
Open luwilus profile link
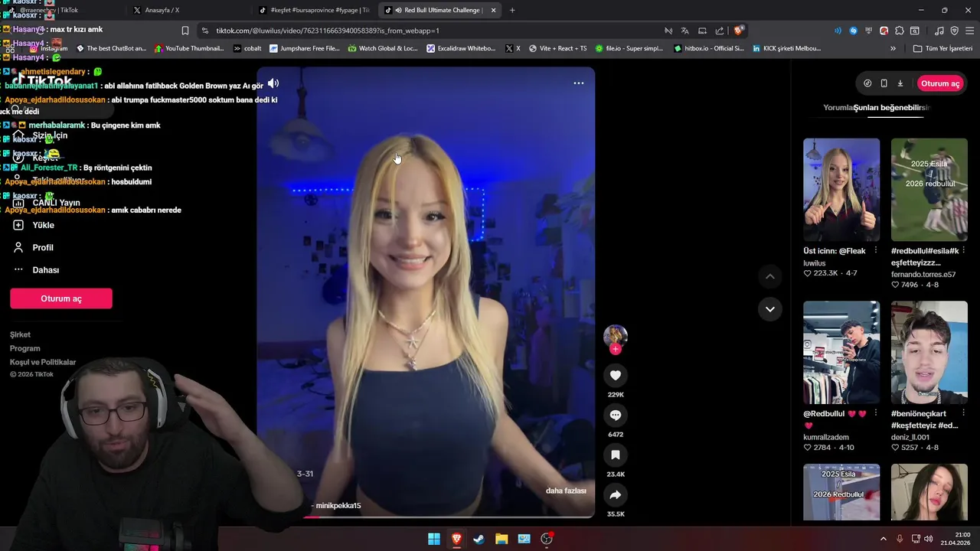pos(815,263)
